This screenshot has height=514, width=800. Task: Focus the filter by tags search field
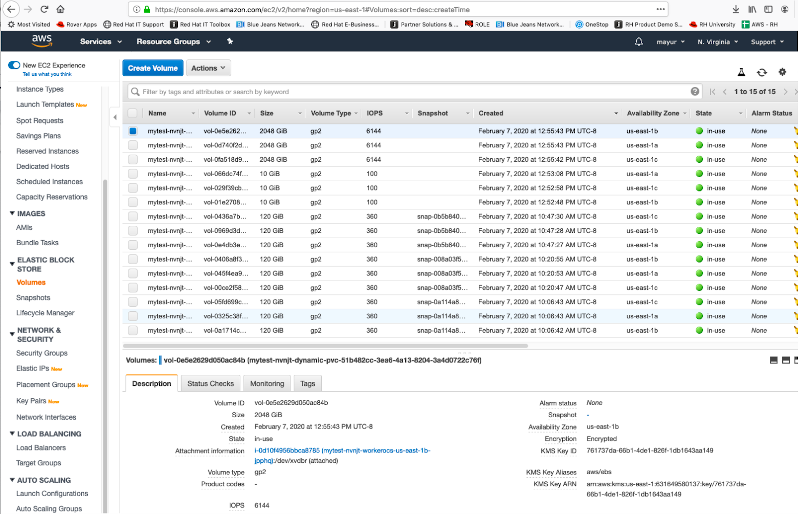413,92
